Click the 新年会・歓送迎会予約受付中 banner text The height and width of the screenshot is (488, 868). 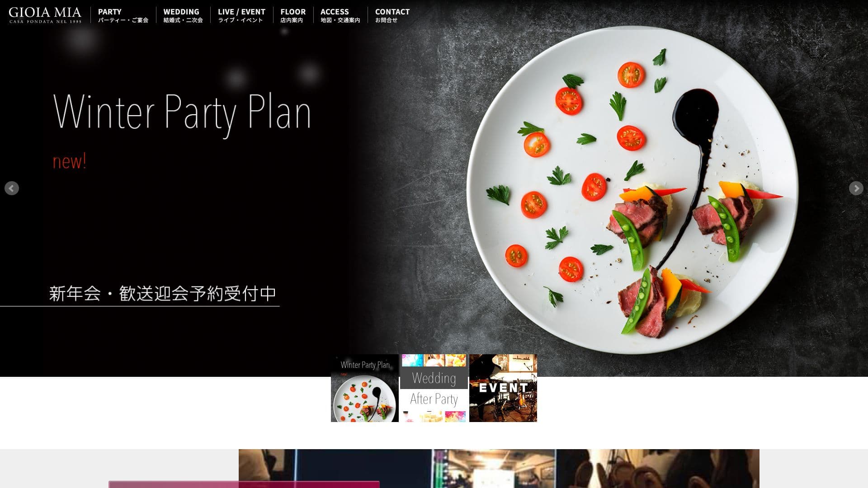tap(163, 294)
